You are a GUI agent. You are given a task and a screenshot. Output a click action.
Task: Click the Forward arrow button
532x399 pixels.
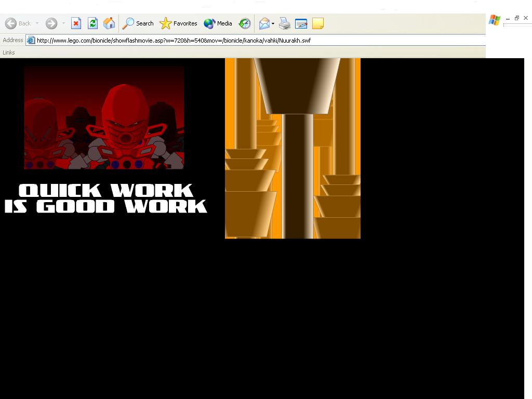51,23
